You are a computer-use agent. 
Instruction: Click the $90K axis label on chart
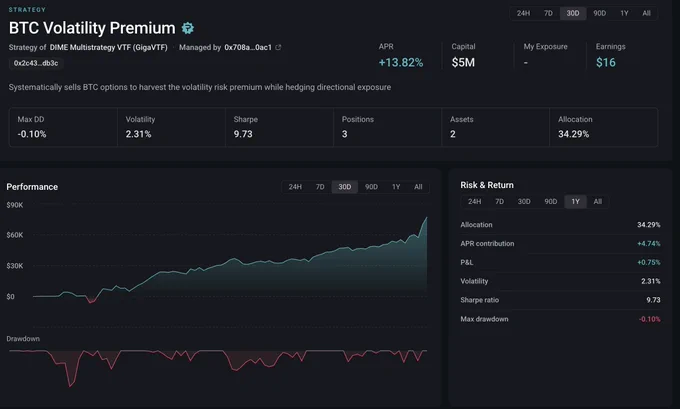point(15,205)
